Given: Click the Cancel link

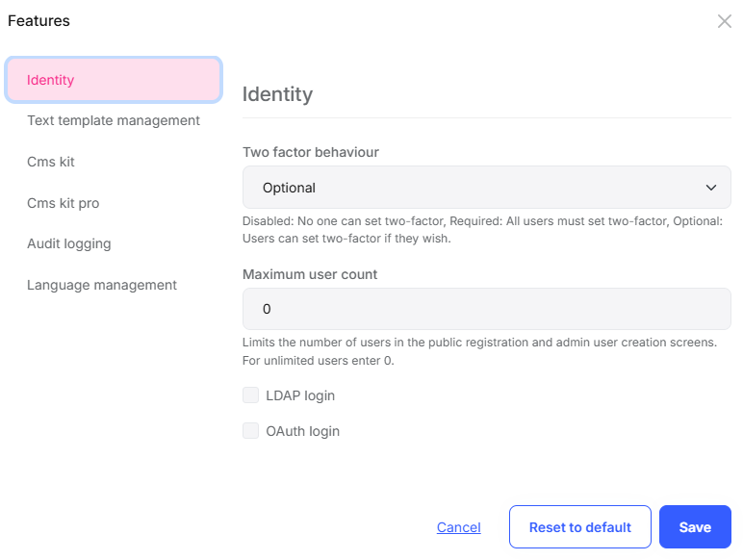Looking at the screenshot, I should pyautogui.click(x=459, y=527).
